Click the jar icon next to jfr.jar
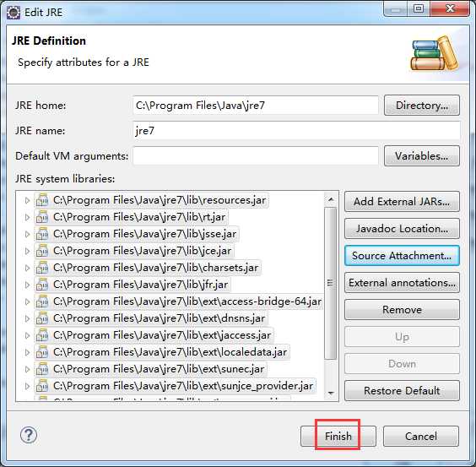 (42, 285)
